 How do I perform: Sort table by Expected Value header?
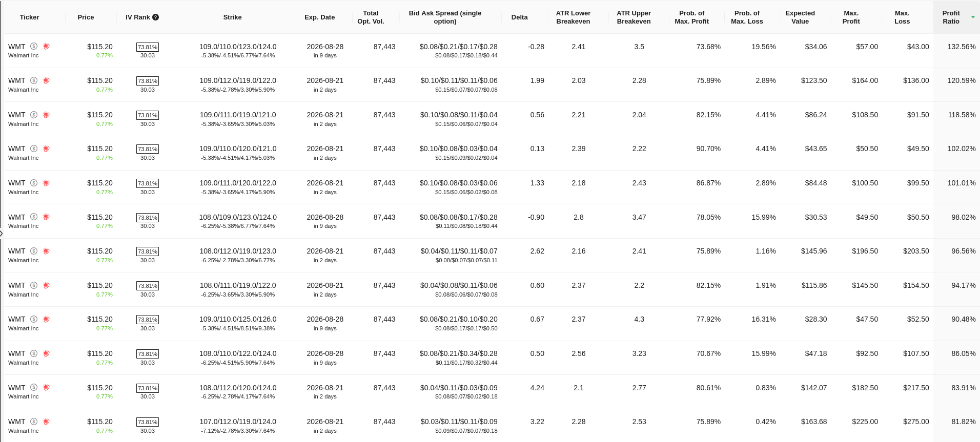pos(800,17)
